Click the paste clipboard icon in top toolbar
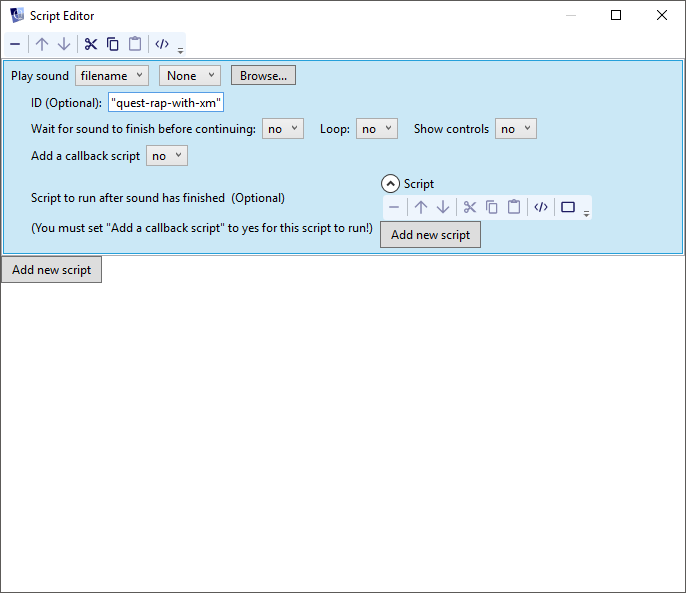The width and height of the screenshot is (686, 593). tap(135, 44)
